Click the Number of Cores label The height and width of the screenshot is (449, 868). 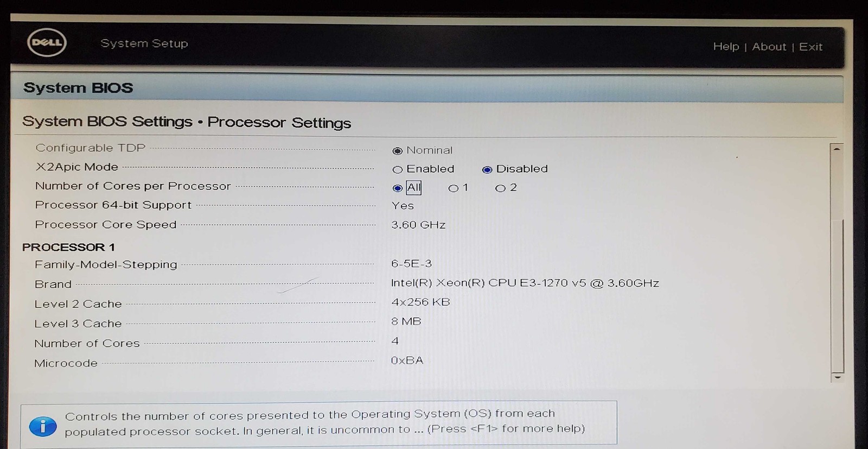pos(87,344)
